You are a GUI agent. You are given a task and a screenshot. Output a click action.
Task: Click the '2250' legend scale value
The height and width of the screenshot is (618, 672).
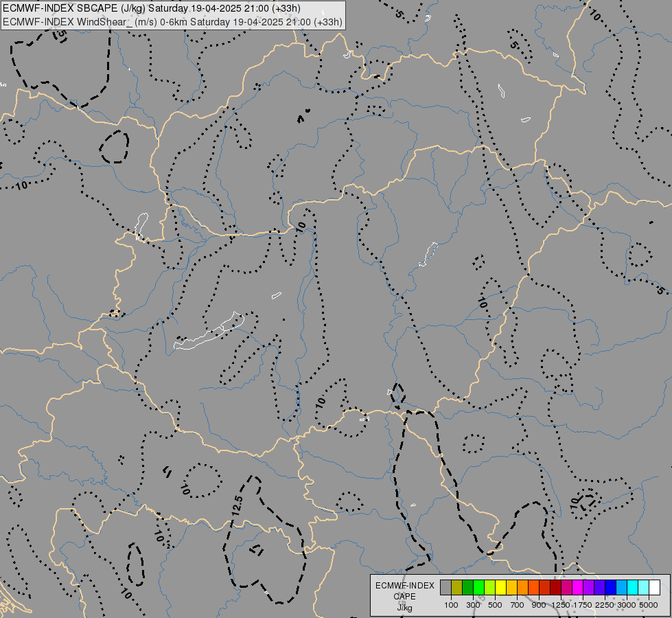(605, 605)
